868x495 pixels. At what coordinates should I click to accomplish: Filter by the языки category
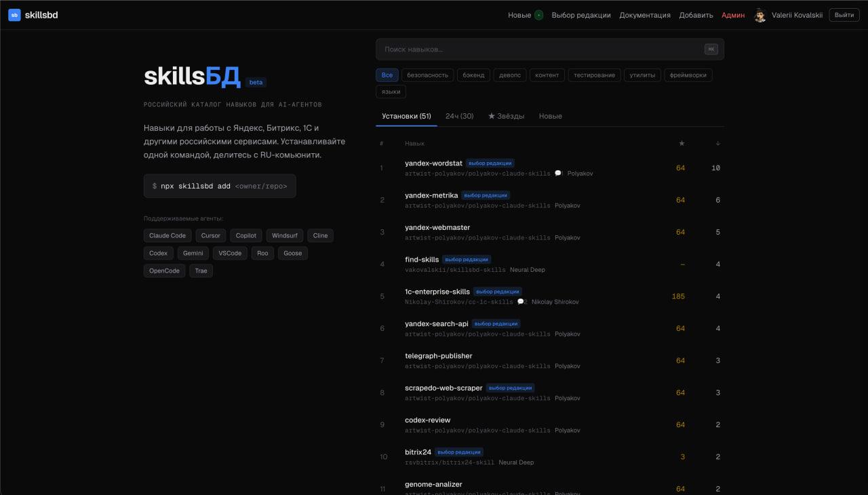point(391,92)
